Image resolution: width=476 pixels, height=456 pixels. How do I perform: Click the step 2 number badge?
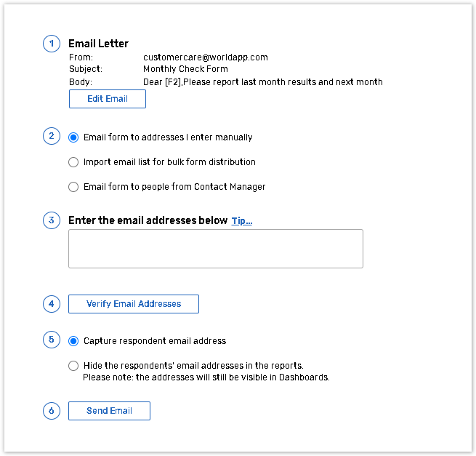point(51,136)
